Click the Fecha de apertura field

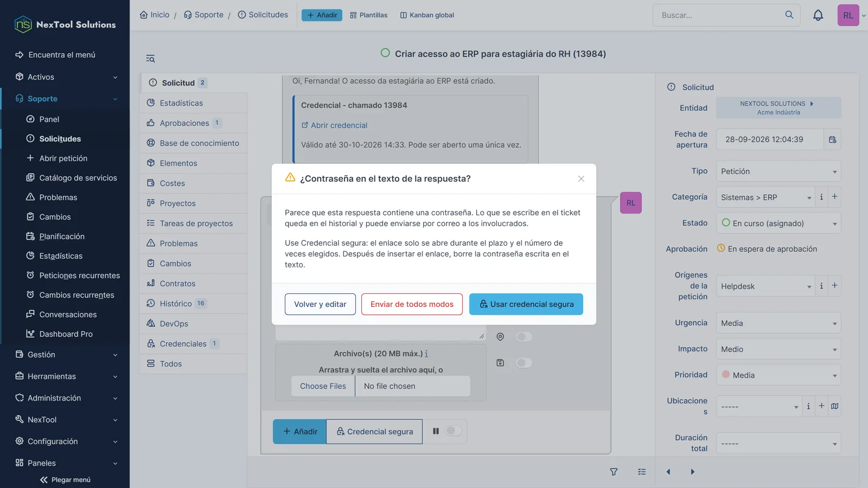pos(770,139)
